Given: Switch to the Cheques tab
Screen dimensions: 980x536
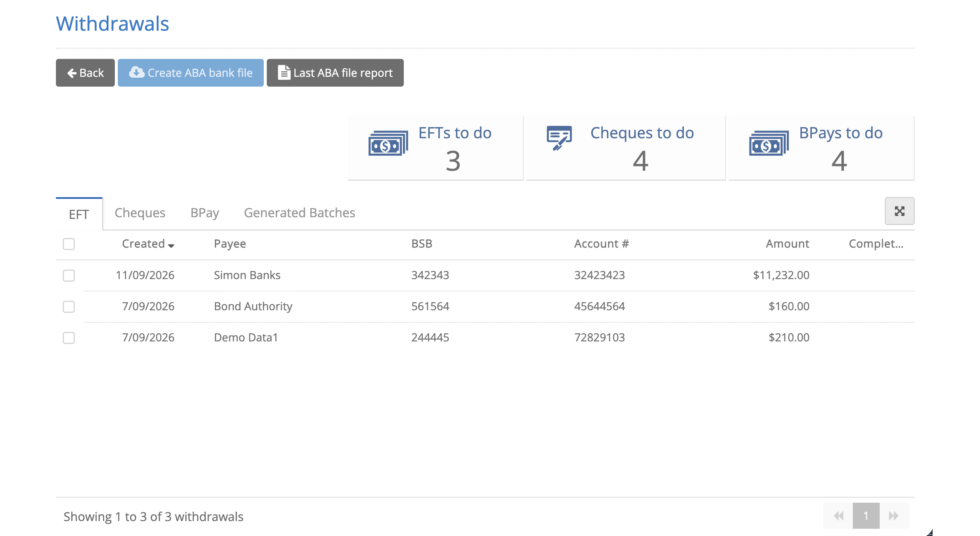Looking at the screenshot, I should pyautogui.click(x=140, y=213).
